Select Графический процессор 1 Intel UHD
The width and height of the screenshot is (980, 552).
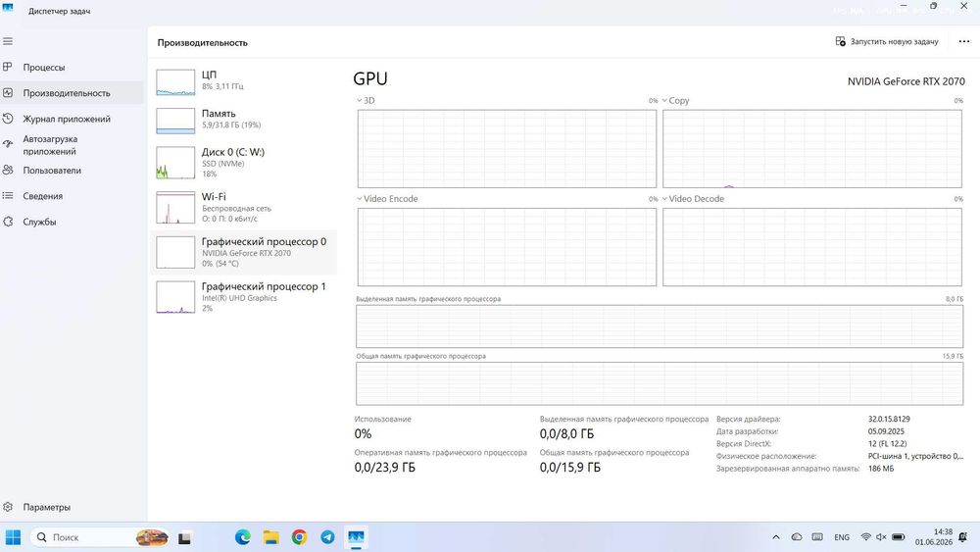[244, 296]
